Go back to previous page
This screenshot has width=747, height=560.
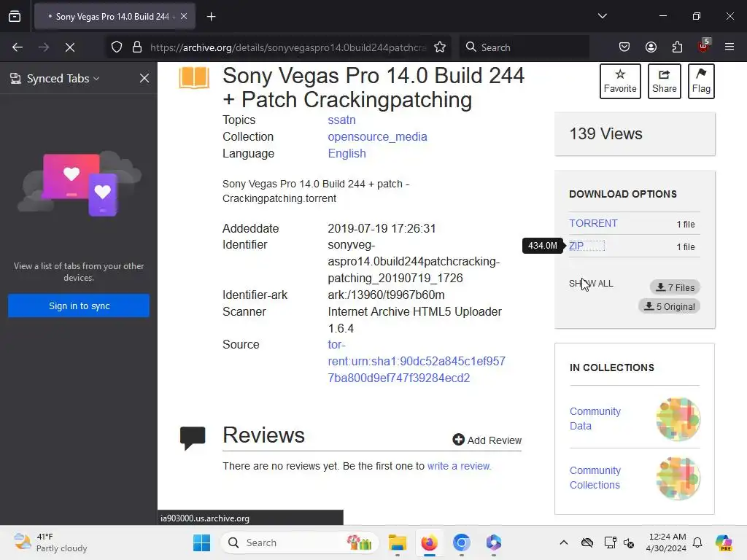(x=18, y=47)
